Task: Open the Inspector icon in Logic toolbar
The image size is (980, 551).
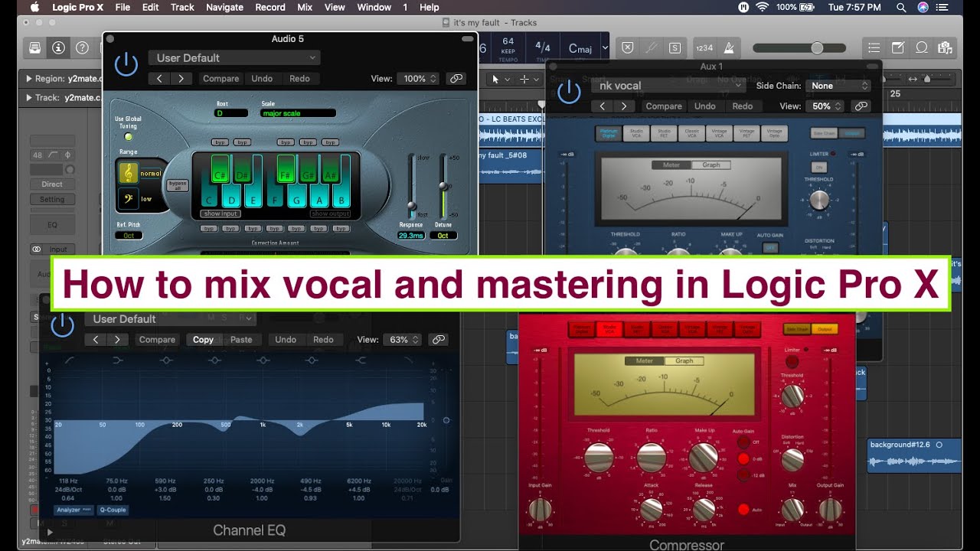Action: point(58,47)
